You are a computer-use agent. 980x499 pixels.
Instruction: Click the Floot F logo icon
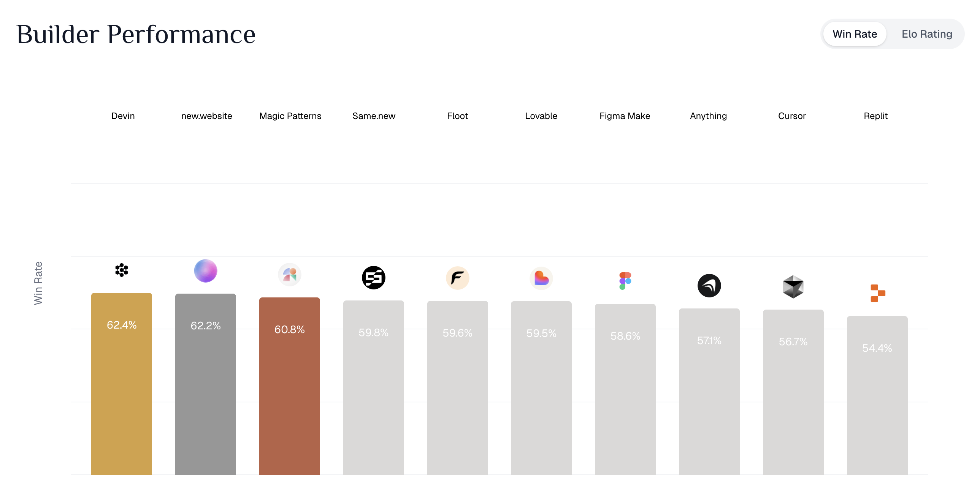coord(458,278)
